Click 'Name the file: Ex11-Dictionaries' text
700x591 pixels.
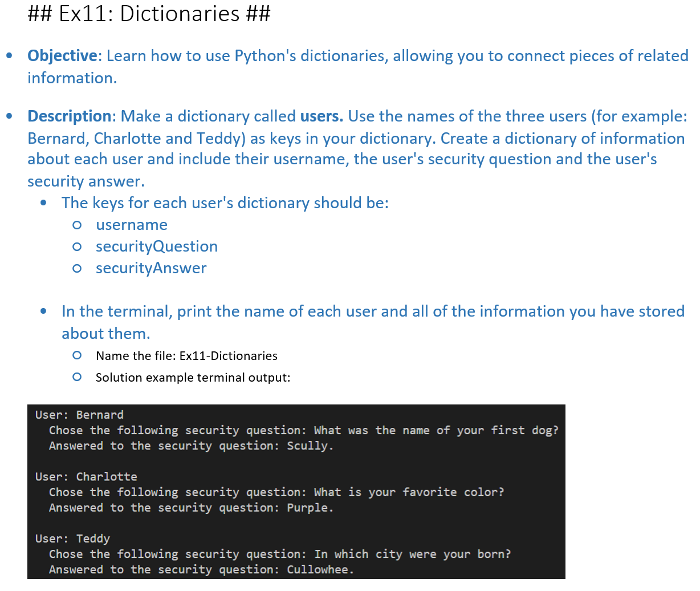pos(186,356)
